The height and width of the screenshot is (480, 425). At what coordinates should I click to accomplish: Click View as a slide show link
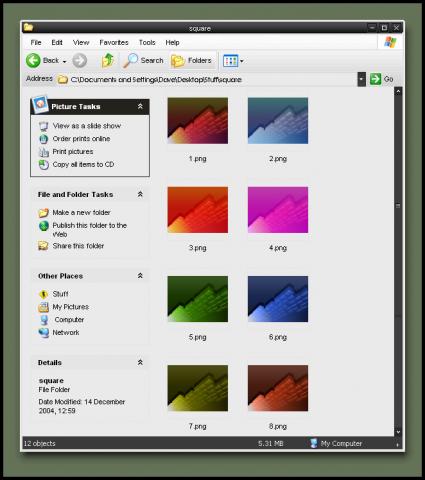(x=87, y=126)
